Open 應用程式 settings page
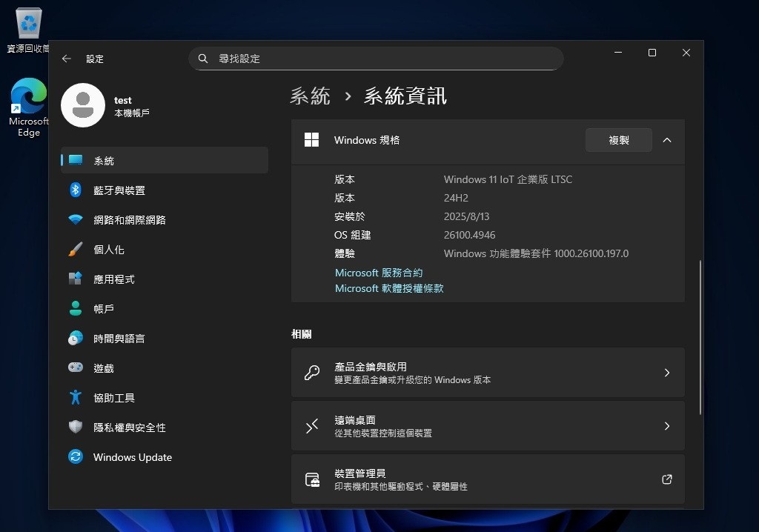This screenshot has width=759, height=532. click(165, 279)
